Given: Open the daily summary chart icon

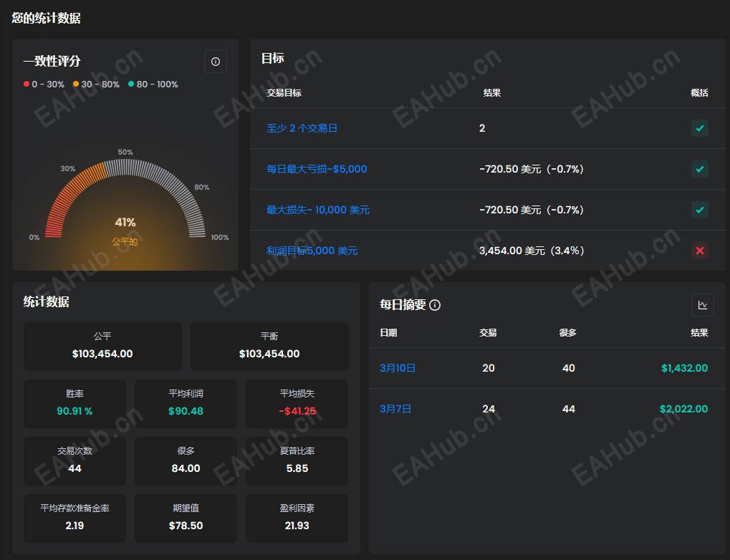Looking at the screenshot, I should tap(703, 305).
